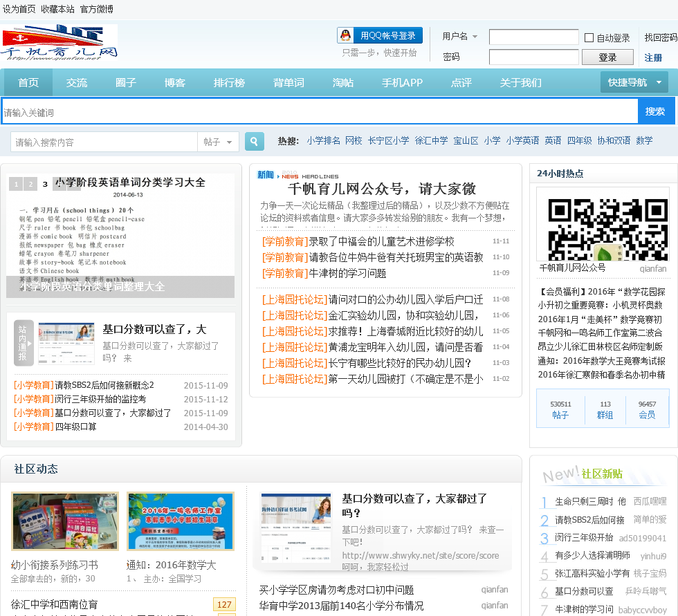The height and width of the screenshot is (616, 678).
Task: Expand the 快捷导航 dropdown menu
Action: [x=634, y=82]
